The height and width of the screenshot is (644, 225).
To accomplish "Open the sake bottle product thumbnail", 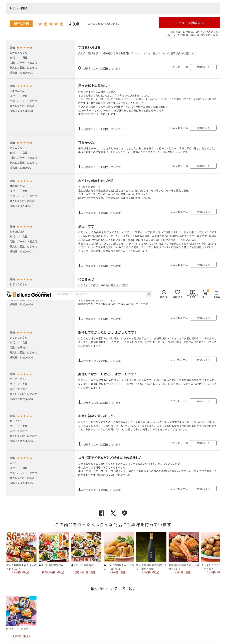I will coord(151,547).
